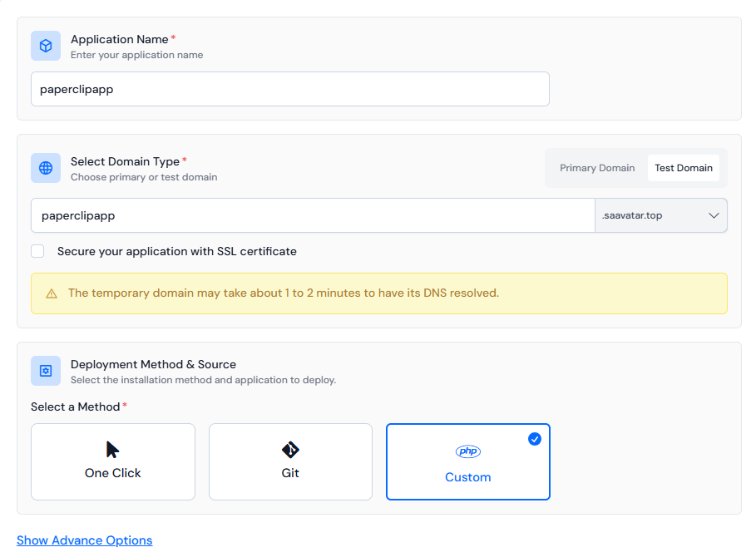Click the cube icon beside Application Name

(x=46, y=46)
